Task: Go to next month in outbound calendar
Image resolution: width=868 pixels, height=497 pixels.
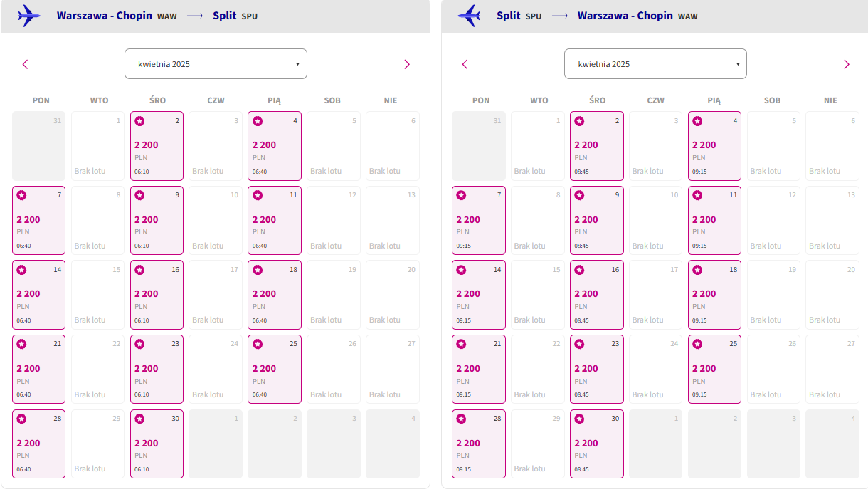Action: (407, 64)
